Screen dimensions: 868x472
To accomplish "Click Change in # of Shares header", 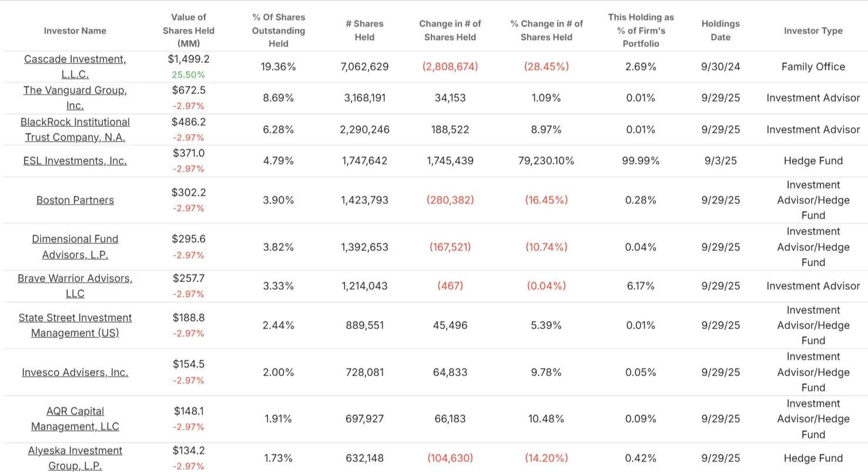I will coord(450,31).
